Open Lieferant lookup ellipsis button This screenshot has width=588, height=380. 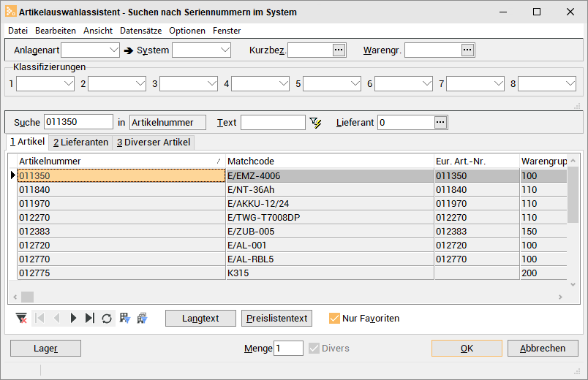coord(440,122)
